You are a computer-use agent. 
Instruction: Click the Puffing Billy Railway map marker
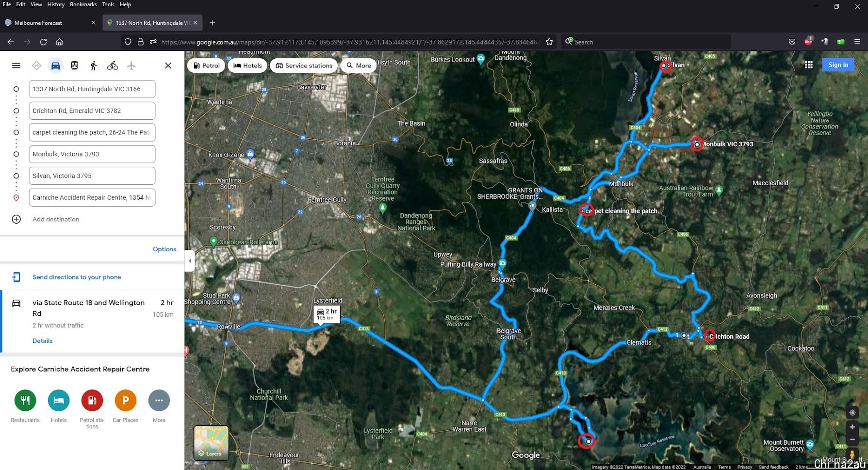coord(503,263)
